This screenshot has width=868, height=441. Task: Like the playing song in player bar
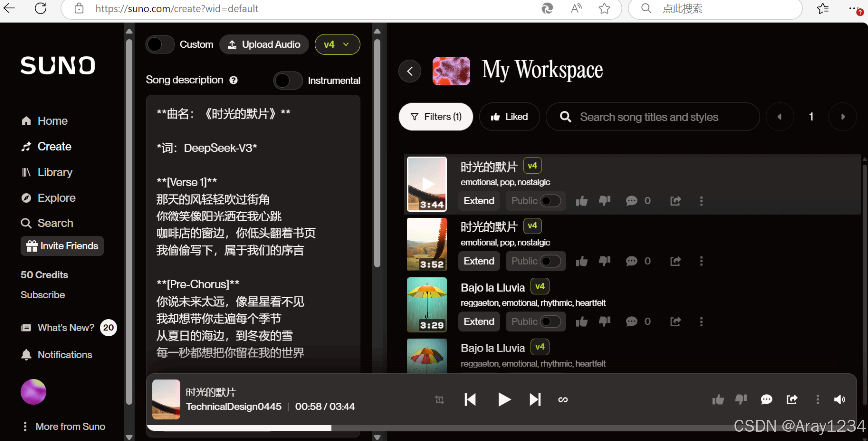point(718,400)
